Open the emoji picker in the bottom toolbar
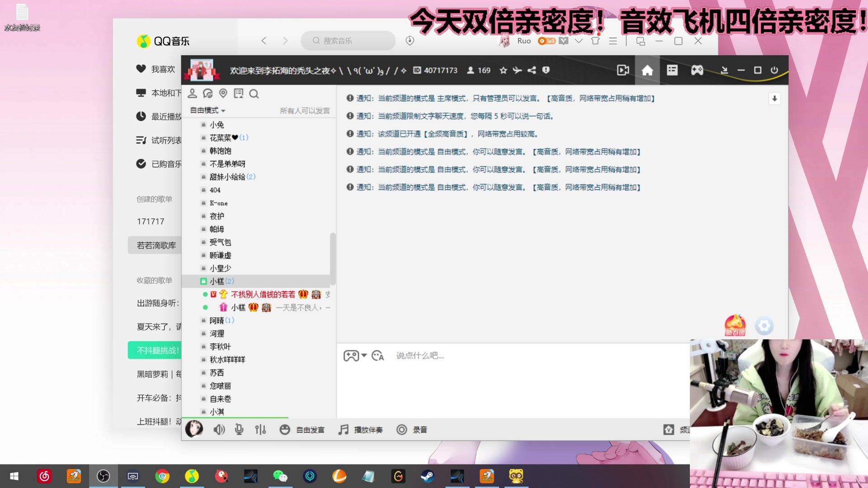The height and width of the screenshot is (488, 868). tap(285, 429)
